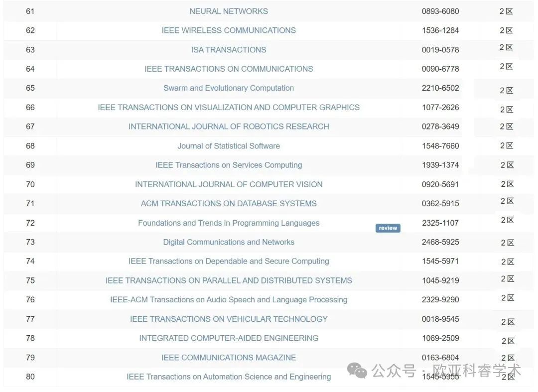The width and height of the screenshot is (538, 392).
Task: Click the 2区 rank in INTEGRATED COMPUTER-AIDED ENGINEERING row
Action: pyautogui.click(x=508, y=341)
